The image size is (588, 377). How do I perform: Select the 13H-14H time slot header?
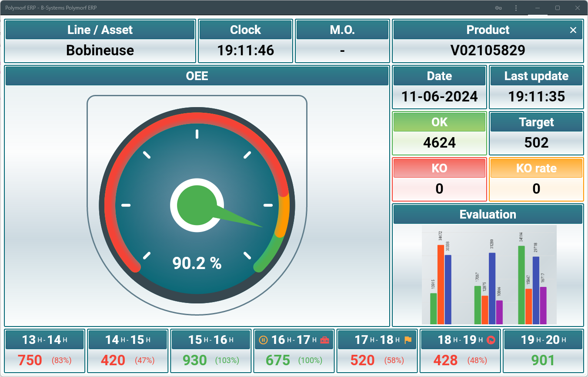(x=45, y=340)
